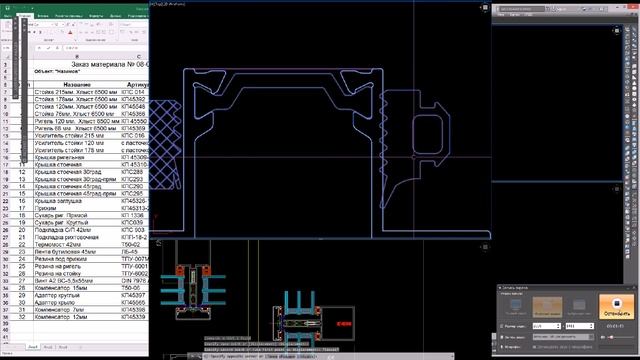This screenshot has width=640, height=360.
Task: Click the red font color icon in Excel
Action: (x=70, y=32)
